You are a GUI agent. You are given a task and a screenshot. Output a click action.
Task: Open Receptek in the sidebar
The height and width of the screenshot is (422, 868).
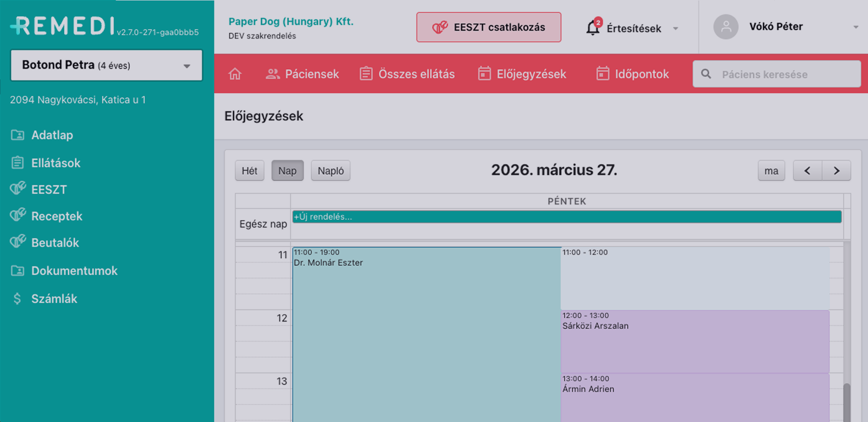coord(57,216)
